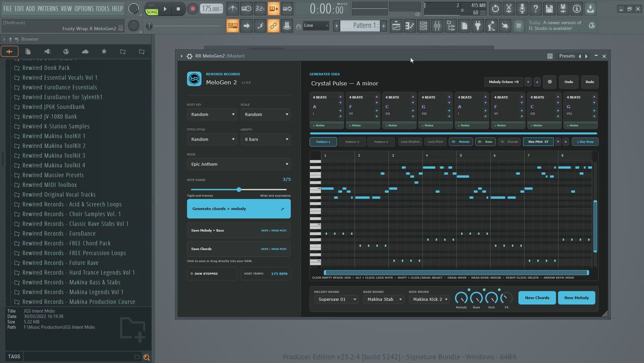Open project info icon
Image resolution: width=644 pixels, height=363 pixels.
(577, 9)
